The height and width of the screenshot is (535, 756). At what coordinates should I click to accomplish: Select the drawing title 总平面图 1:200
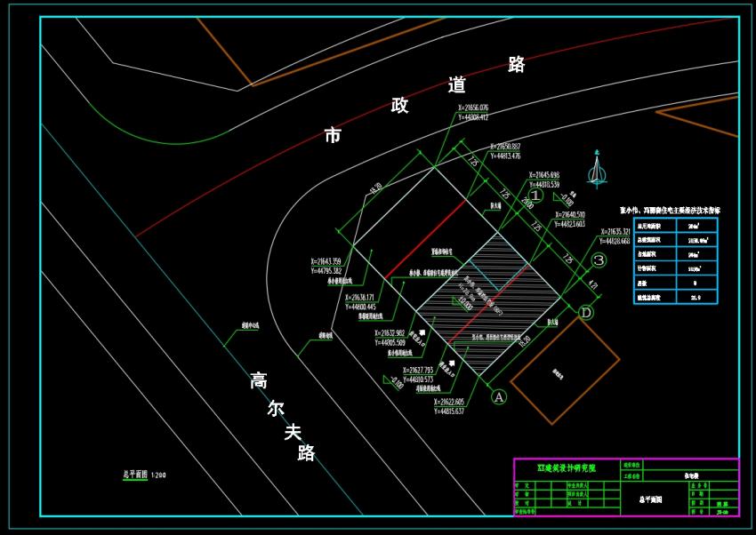(x=144, y=475)
